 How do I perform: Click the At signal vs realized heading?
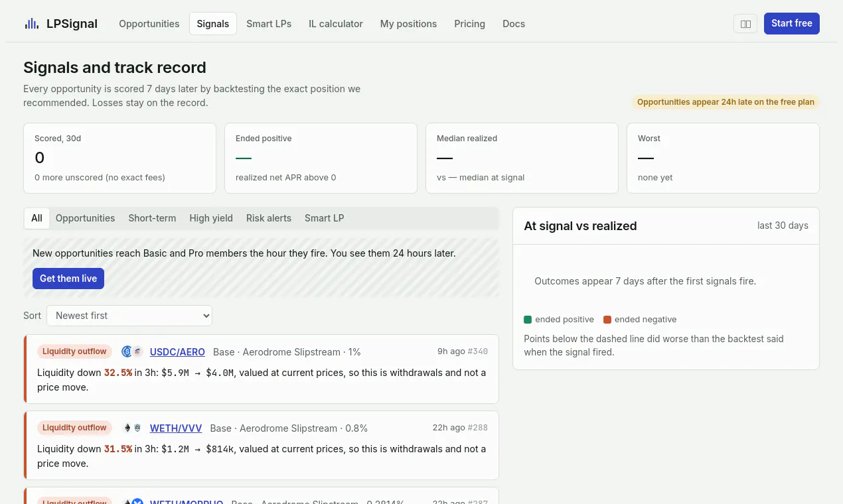point(580,226)
